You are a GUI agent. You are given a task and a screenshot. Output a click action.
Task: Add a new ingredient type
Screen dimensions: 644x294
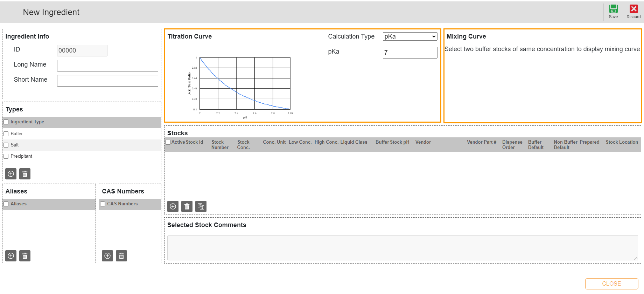coord(11,174)
